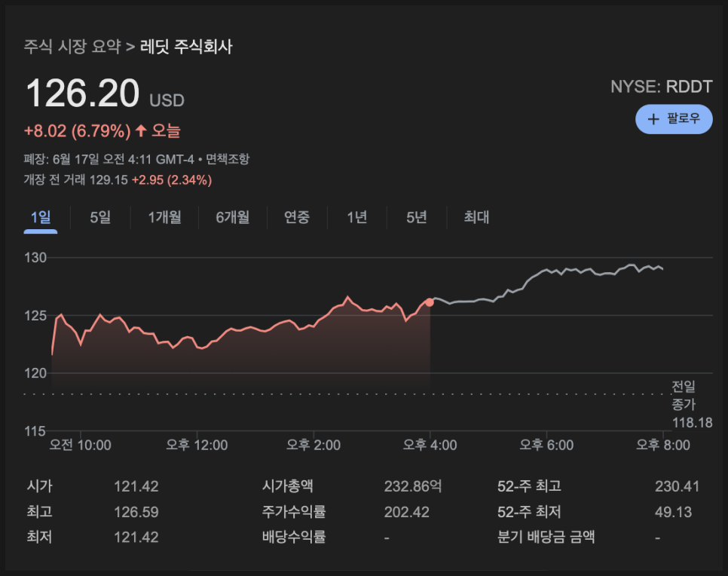This screenshot has width=728, height=576.
Task: Click the 최고 value 126.59
Action: click(136, 512)
